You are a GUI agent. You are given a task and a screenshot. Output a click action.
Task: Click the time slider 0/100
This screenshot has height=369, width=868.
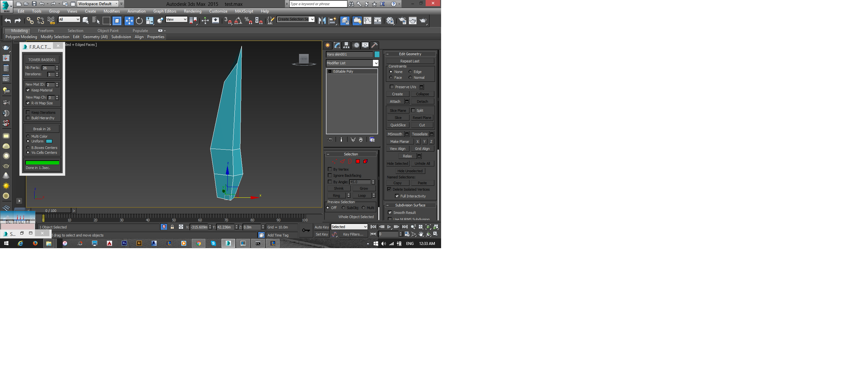pyautogui.click(x=51, y=210)
